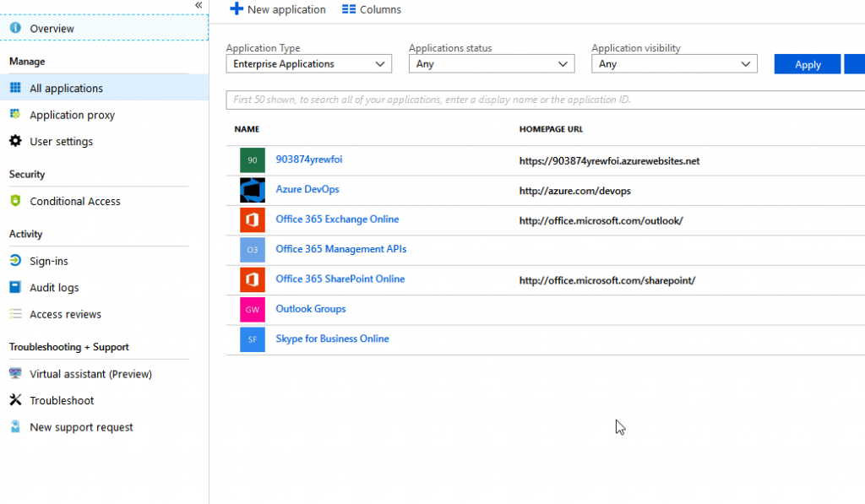Open the Applications status dropdown
The image size is (865, 504).
(x=492, y=64)
